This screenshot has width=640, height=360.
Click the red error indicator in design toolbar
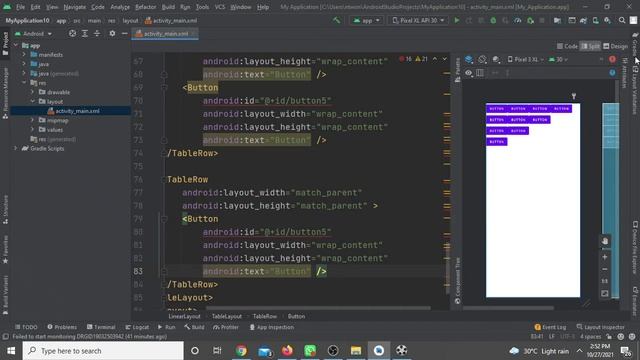pos(612,60)
